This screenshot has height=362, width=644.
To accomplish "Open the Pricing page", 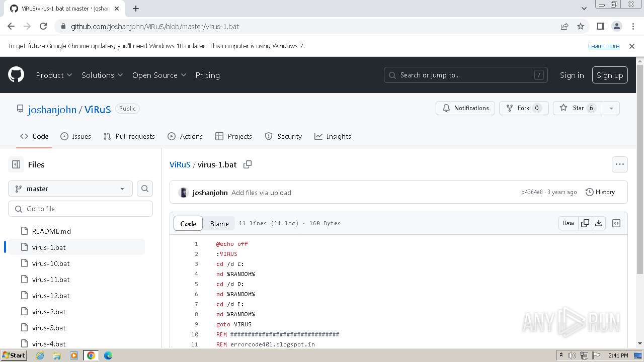I will tap(207, 75).
